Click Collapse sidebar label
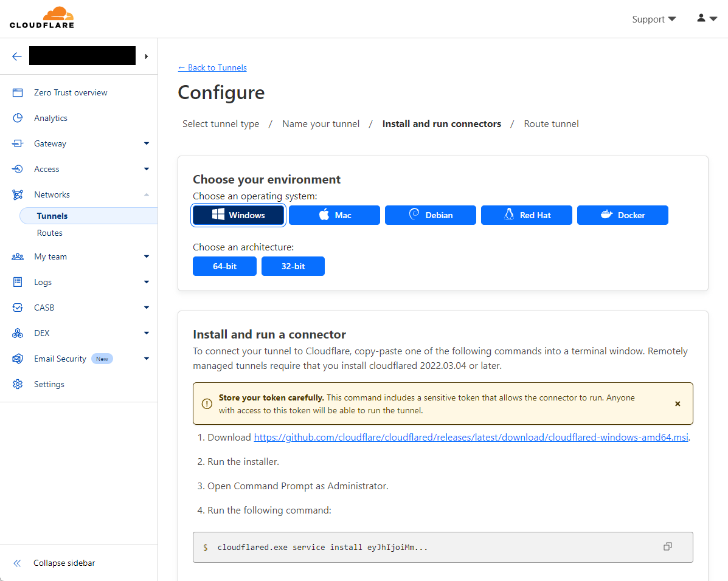The width and height of the screenshot is (728, 581). click(x=64, y=563)
